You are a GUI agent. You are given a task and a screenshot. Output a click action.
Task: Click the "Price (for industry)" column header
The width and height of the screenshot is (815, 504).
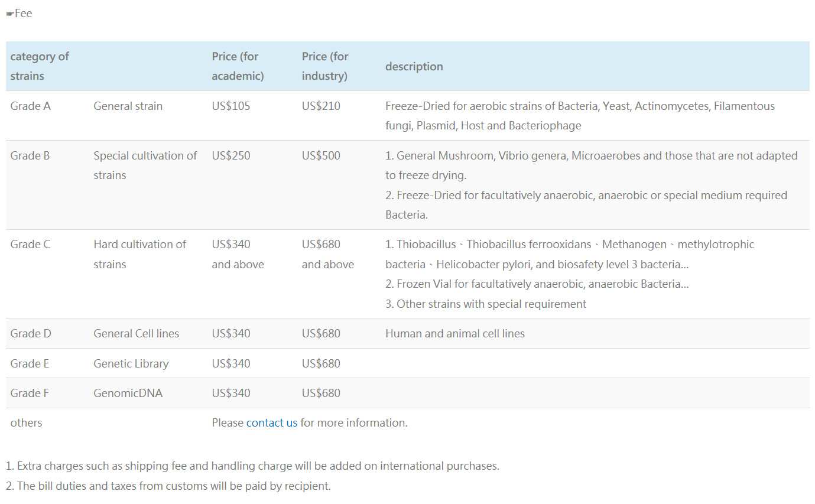coord(325,66)
